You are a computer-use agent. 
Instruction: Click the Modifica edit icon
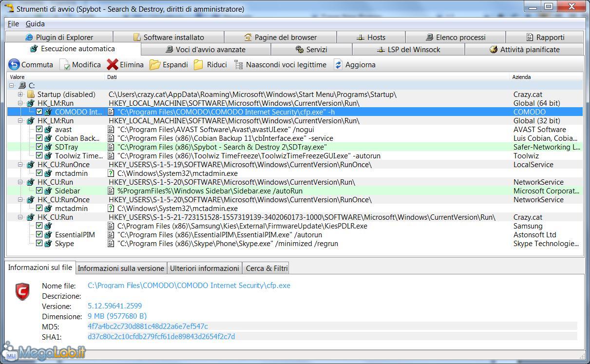[65, 64]
